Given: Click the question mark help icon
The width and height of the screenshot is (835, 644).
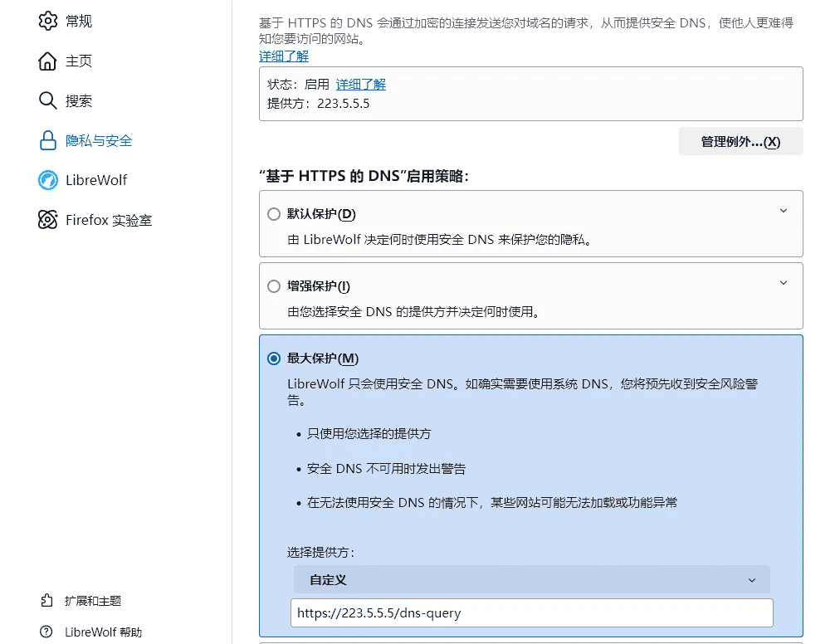Looking at the screenshot, I should coord(46,632).
